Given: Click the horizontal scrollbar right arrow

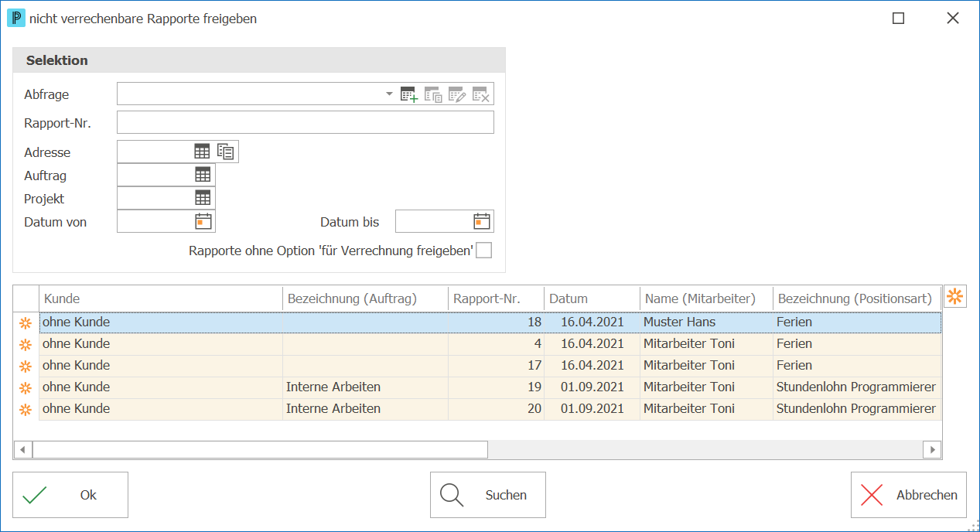Looking at the screenshot, I should (932, 449).
